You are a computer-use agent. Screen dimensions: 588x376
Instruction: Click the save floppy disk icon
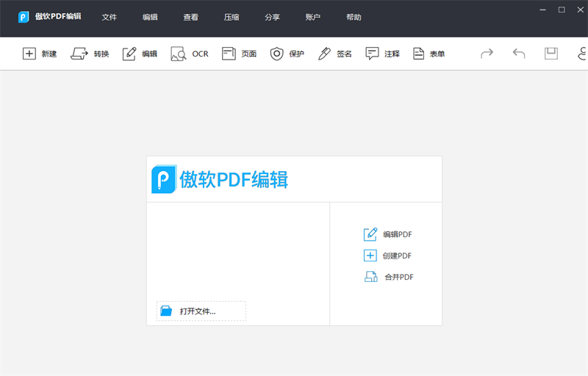[551, 54]
